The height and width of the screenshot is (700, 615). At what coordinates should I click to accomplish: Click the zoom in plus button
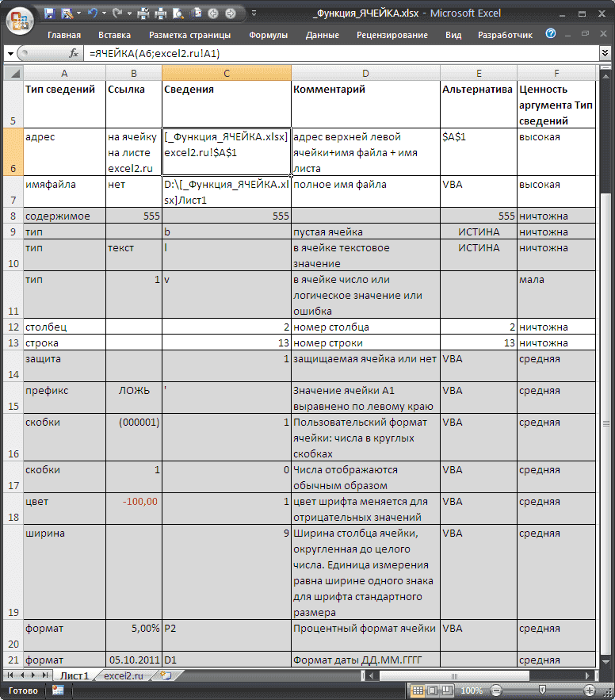tap(590, 690)
